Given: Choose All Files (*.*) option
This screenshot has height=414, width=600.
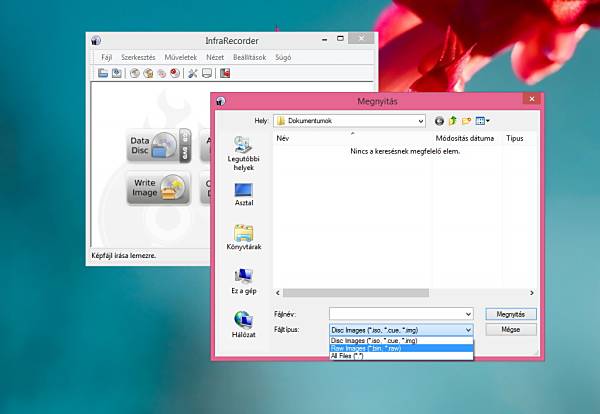Looking at the screenshot, I should pyautogui.click(x=401, y=356).
